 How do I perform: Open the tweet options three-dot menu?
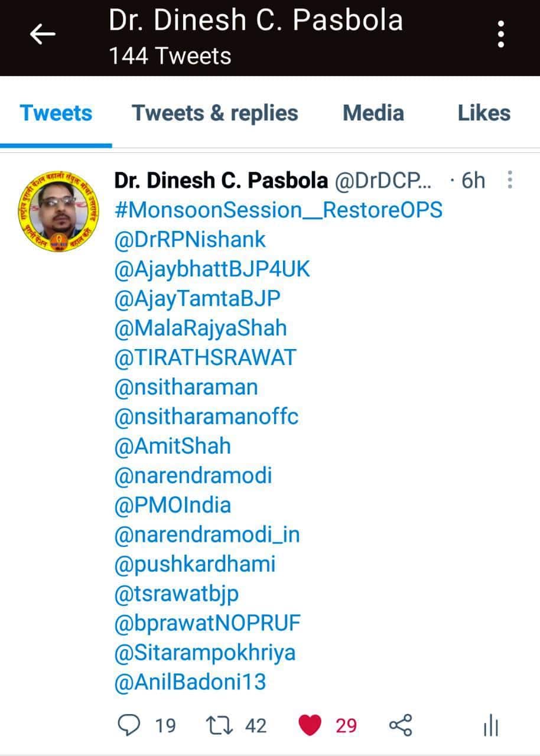coord(510,180)
